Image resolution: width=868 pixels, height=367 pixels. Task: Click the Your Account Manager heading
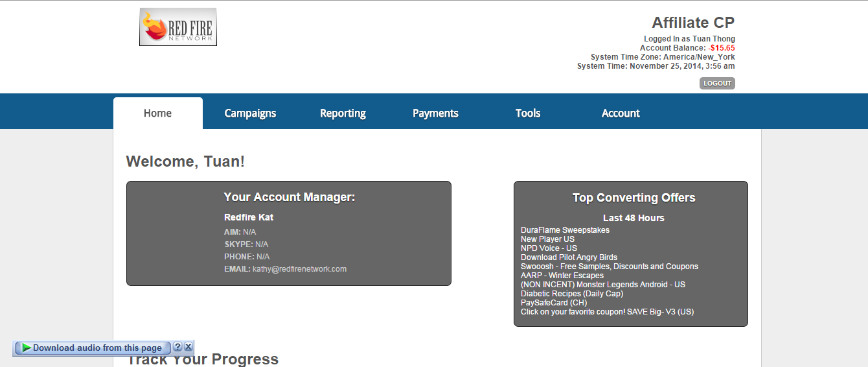[290, 197]
